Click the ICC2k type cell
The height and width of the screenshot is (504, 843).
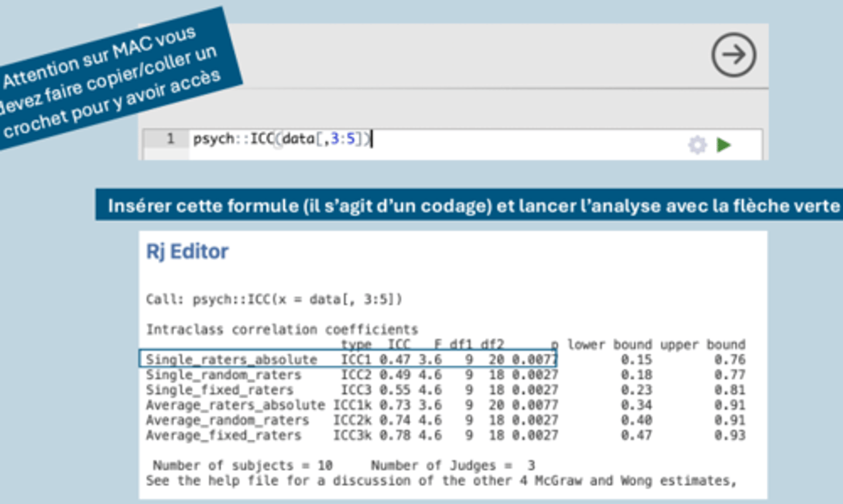click(x=352, y=420)
